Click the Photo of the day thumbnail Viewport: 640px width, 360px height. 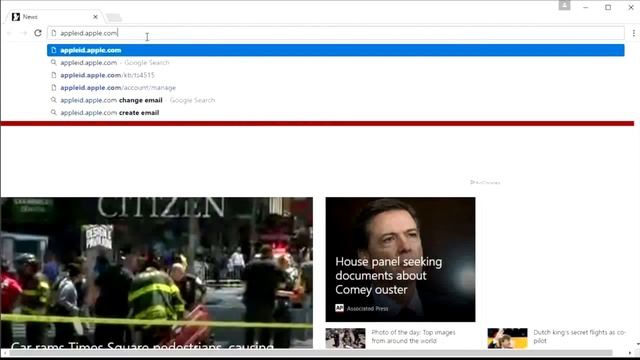click(x=345, y=338)
